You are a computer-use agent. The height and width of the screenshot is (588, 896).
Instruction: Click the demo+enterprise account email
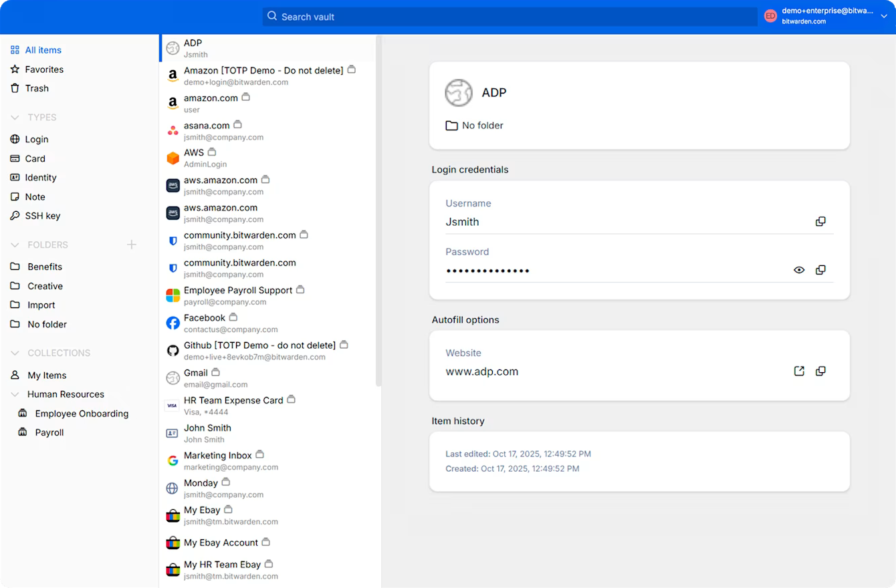coord(827,11)
